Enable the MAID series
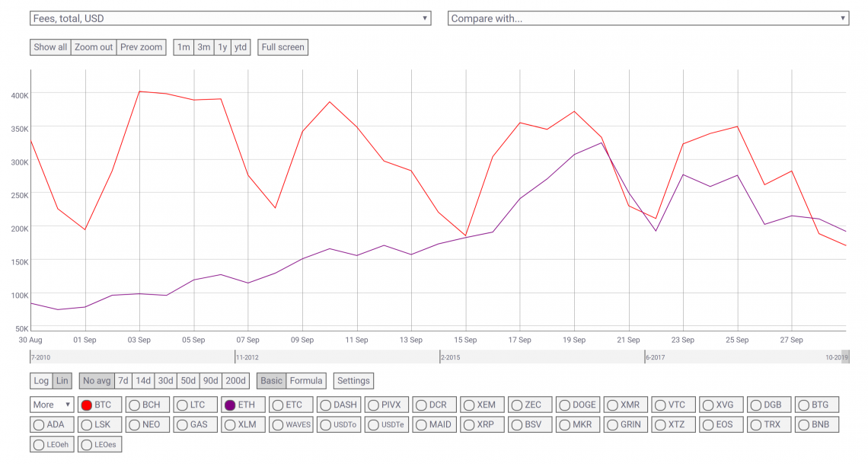This screenshot has height=464, width=868. tap(434, 424)
